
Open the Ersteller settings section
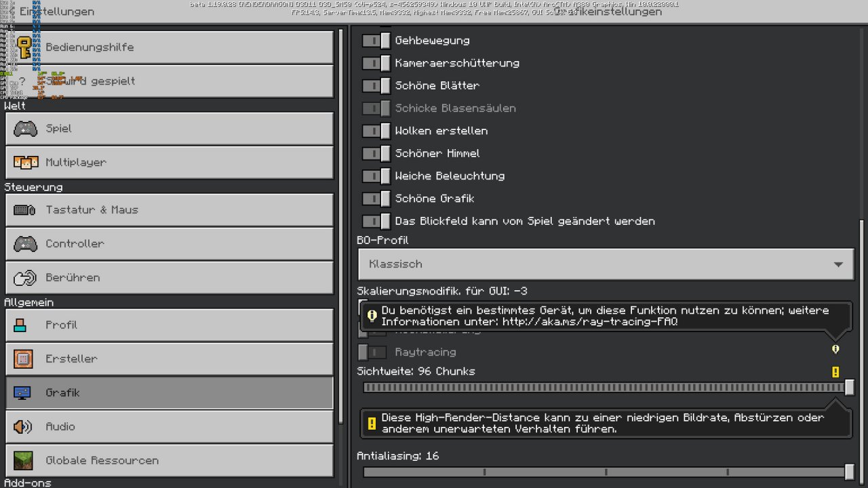[170, 359]
